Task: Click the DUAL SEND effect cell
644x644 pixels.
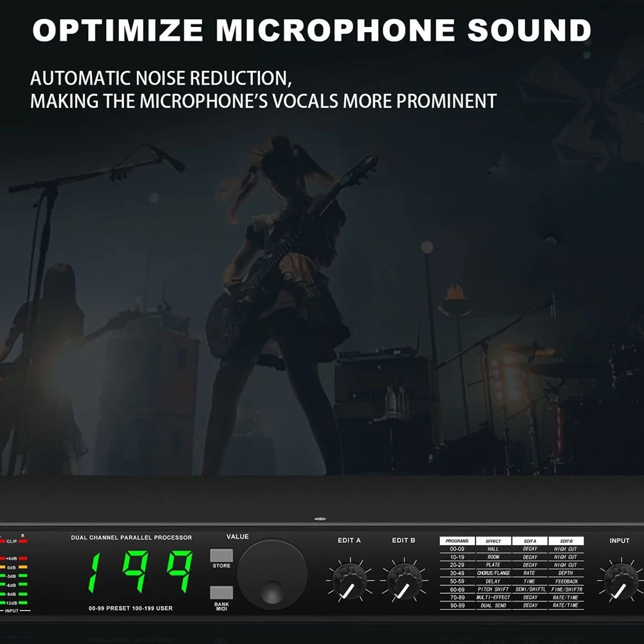Action: tap(493, 605)
